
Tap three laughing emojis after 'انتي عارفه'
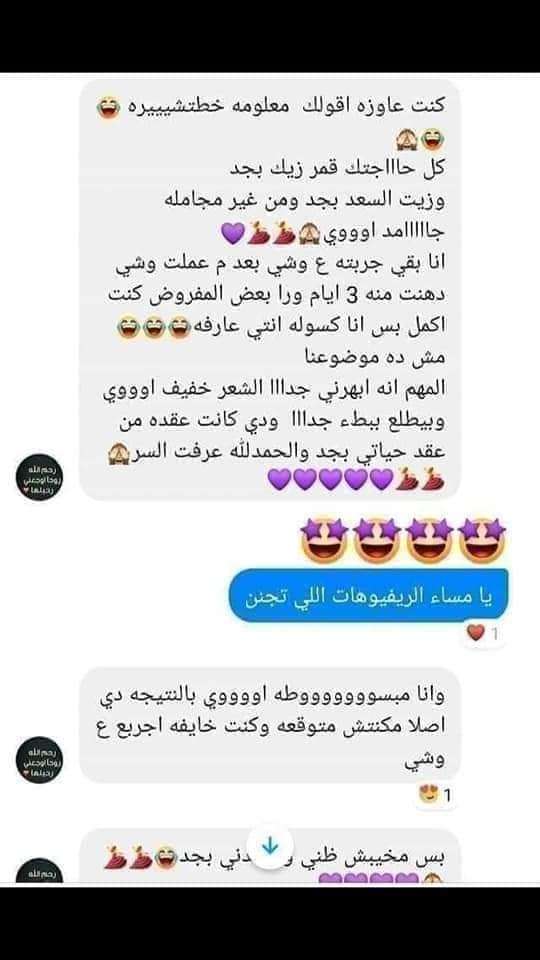point(154,329)
